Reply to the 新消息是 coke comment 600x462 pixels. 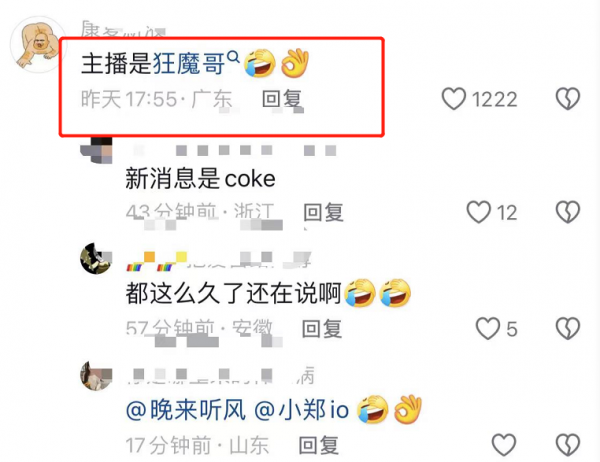(x=323, y=212)
